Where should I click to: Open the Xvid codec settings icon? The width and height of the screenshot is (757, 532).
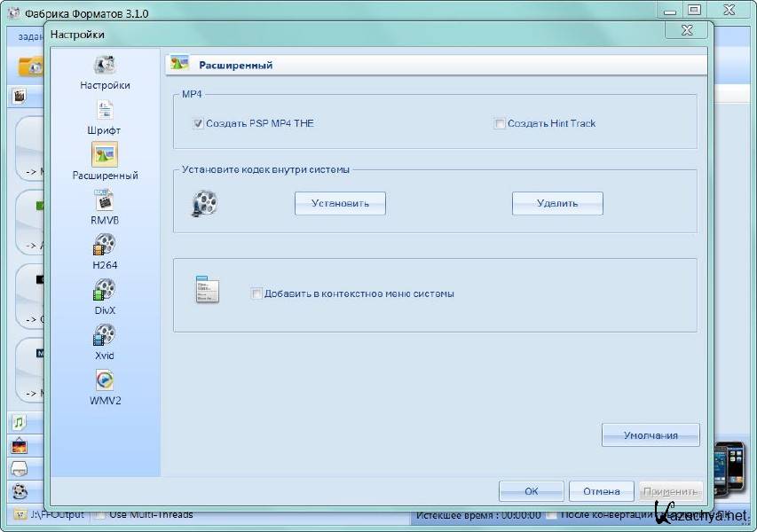tap(105, 335)
